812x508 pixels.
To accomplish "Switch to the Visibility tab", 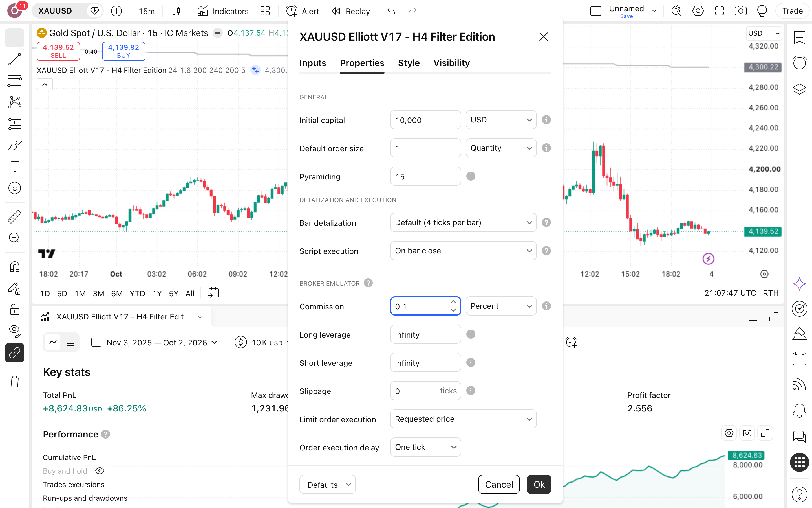I will click(451, 63).
